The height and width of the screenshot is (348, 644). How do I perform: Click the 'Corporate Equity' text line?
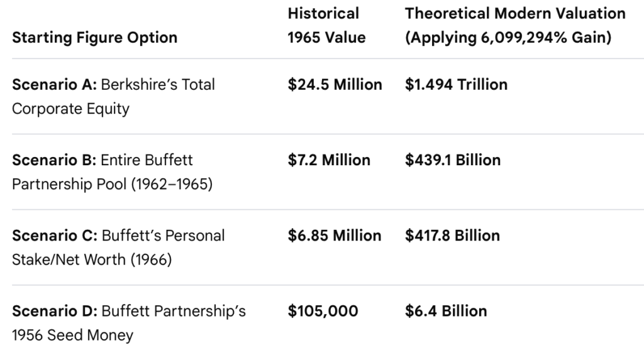pyautogui.click(x=70, y=109)
